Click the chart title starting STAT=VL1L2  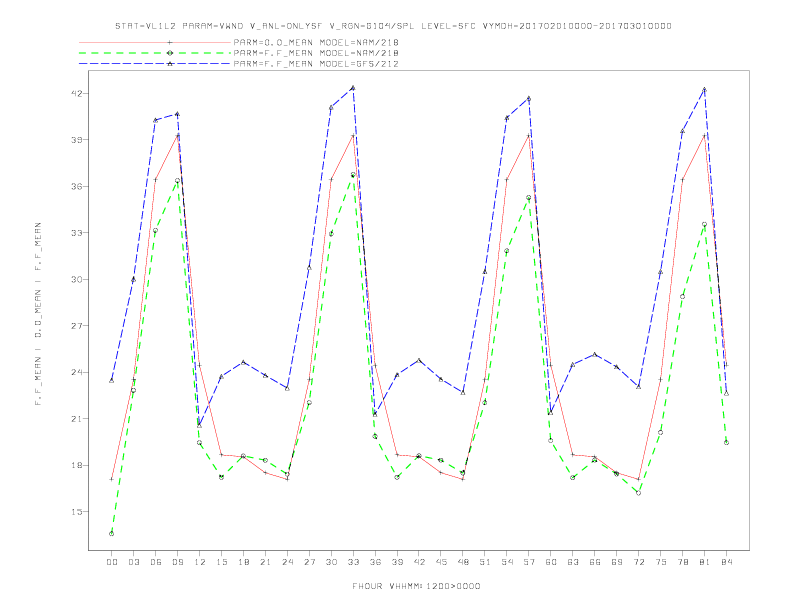[393, 26]
